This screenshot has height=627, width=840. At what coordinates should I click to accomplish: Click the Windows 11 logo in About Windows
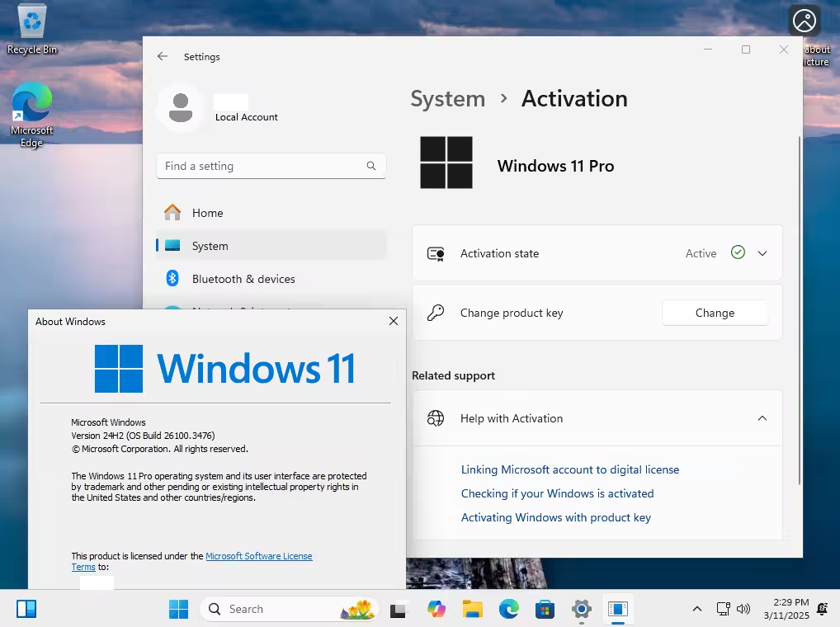tap(225, 369)
